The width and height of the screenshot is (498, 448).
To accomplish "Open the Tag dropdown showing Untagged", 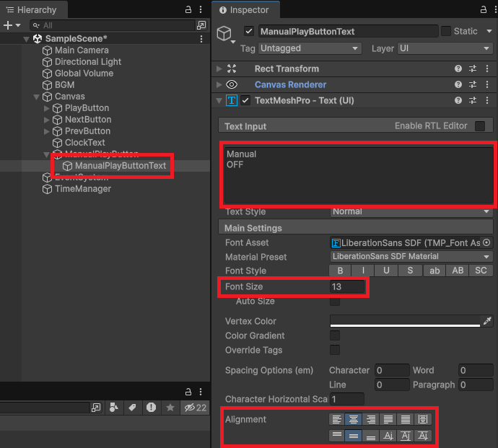I will click(x=310, y=48).
